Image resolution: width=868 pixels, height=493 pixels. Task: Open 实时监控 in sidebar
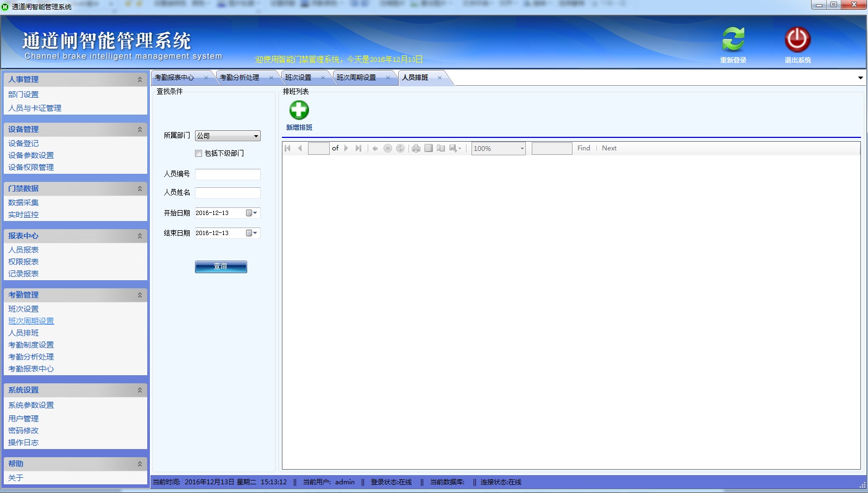(x=23, y=214)
